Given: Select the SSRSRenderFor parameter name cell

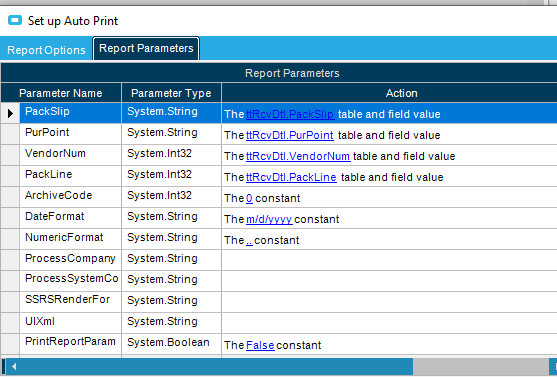Looking at the screenshot, I should (70, 302).
